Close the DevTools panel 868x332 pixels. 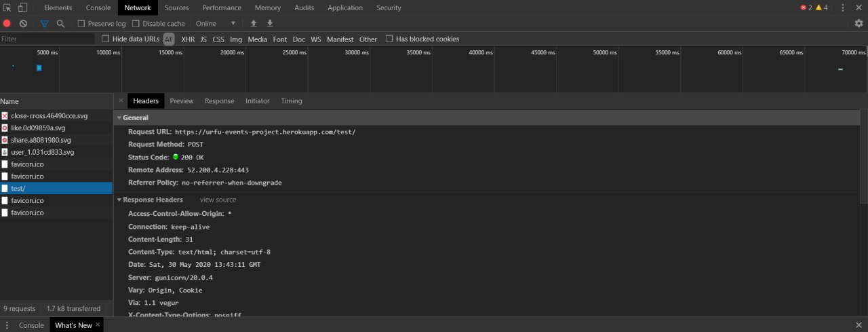click(859, 7)
